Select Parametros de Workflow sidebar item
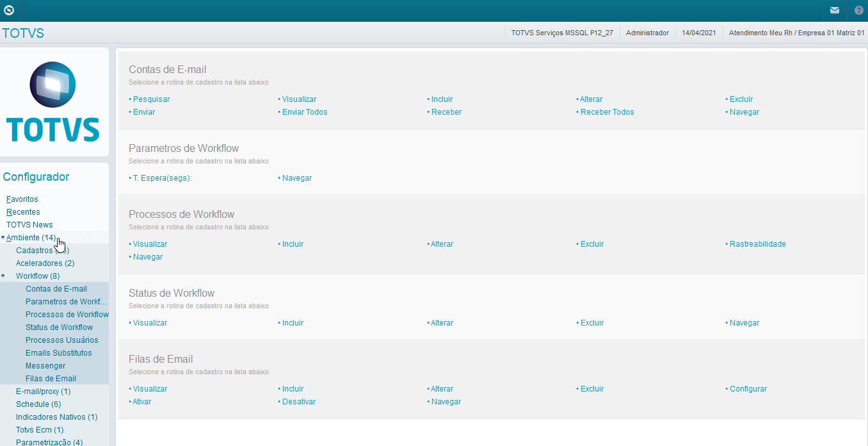868x446 pixels. coord(67,302)
